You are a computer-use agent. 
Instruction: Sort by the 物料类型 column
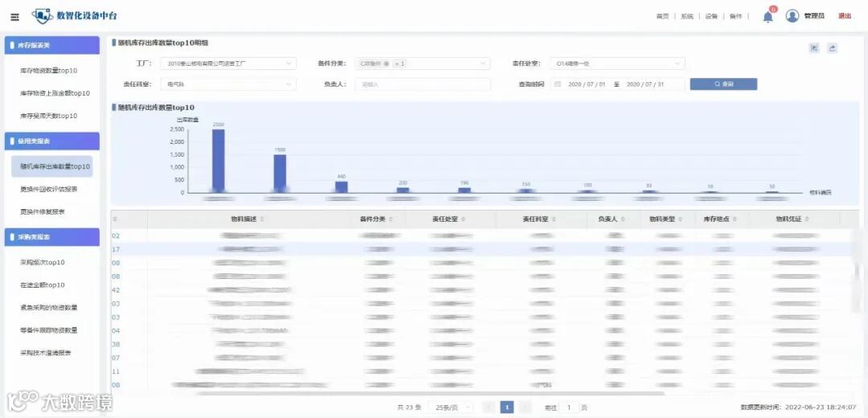click(x=681, y=219)
